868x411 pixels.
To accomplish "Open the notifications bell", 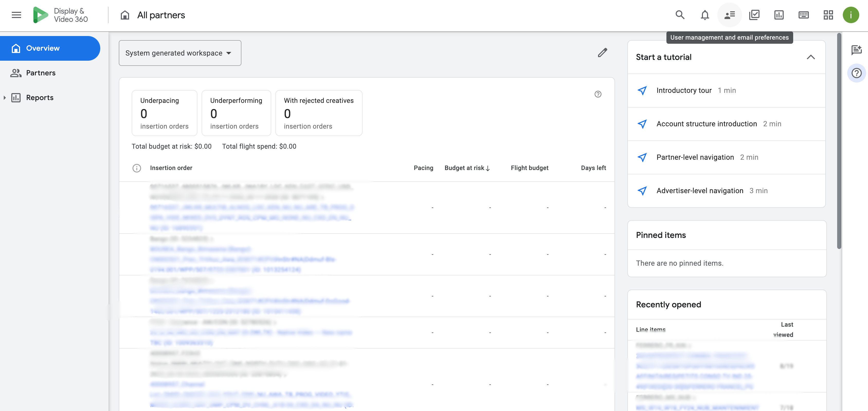I will tap(704, 15).
